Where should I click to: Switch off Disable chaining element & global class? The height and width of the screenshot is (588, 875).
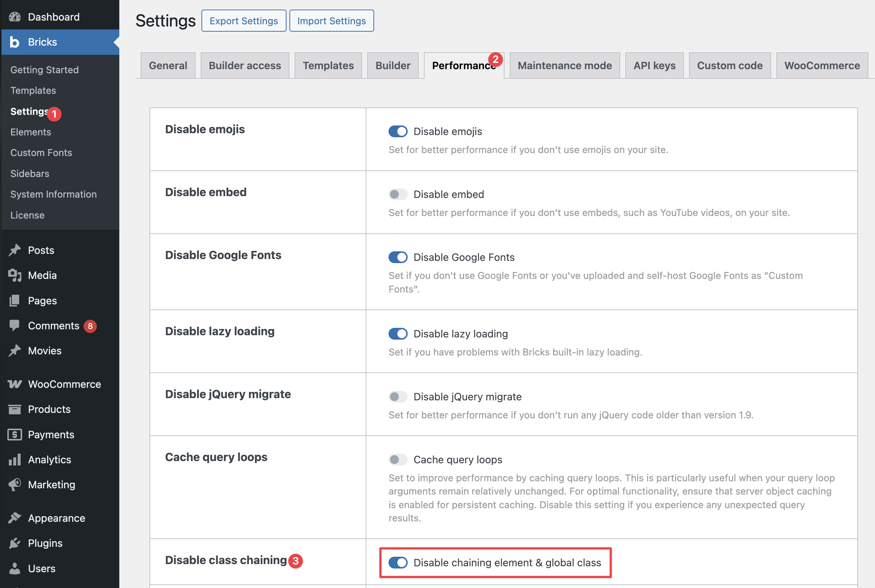pos(398,563)
